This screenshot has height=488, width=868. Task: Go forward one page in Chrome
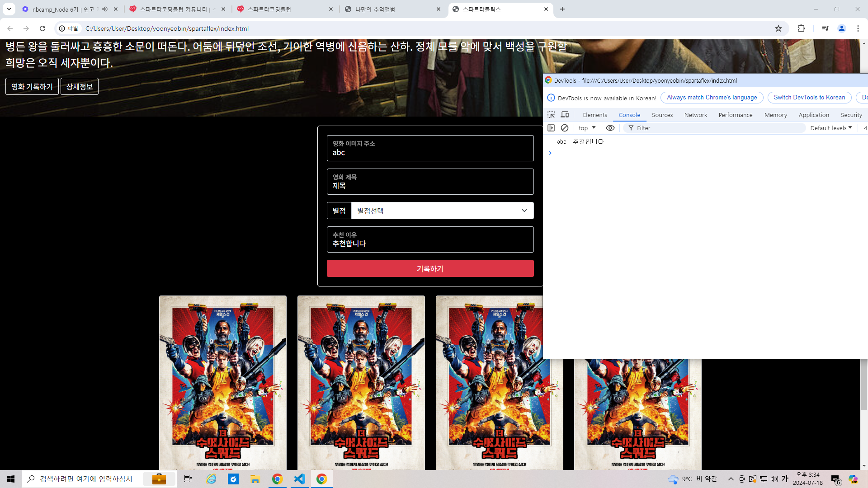pyautogui.click(x=26, y=28)
